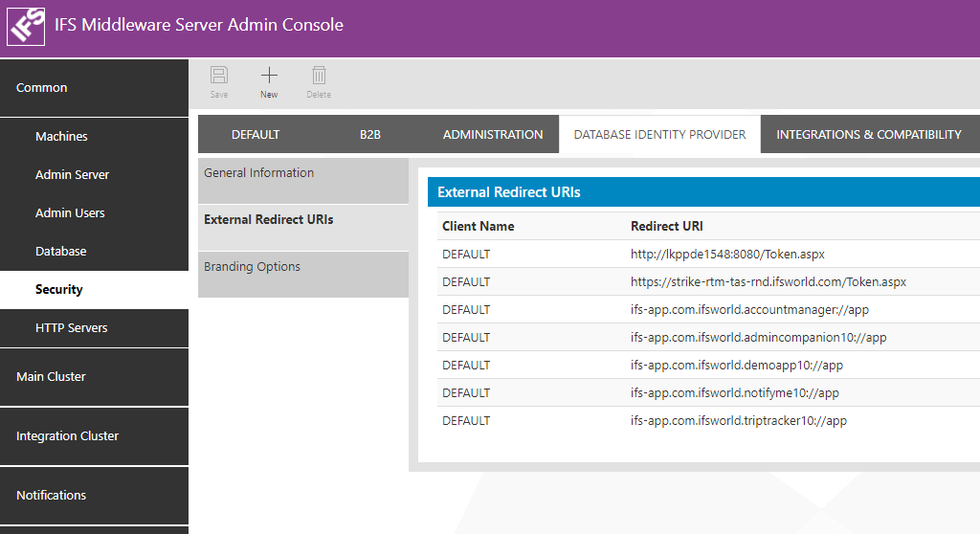The width and height of the screenshot is (980, 534).
Task: Select the demoapp10://app redirect URI
Action: coord(736,366)
